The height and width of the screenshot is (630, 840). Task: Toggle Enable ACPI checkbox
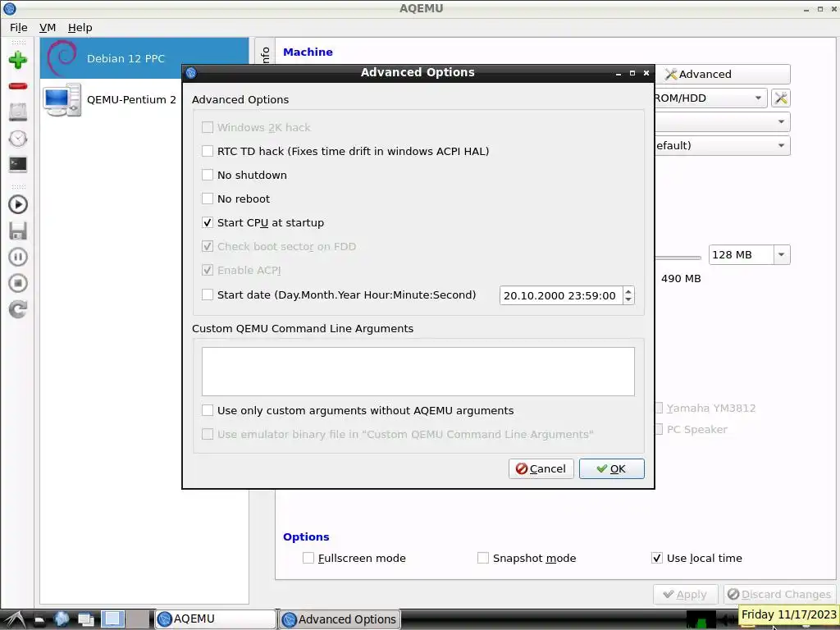[x=208, y=270]
